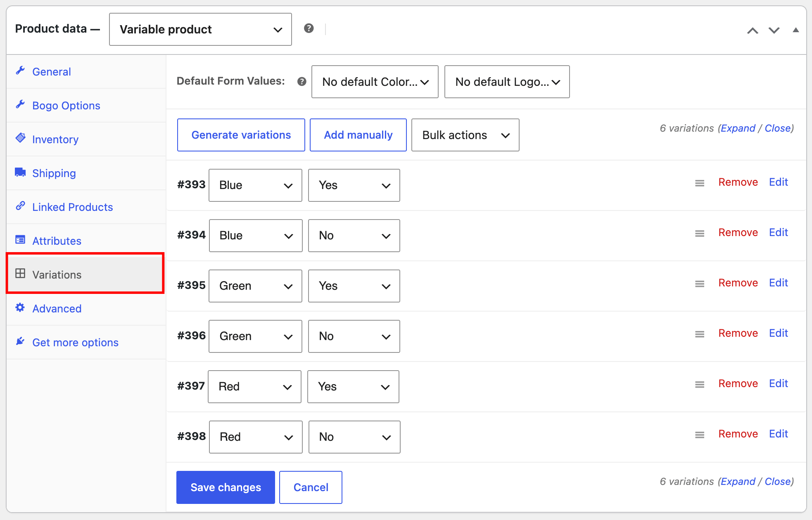Image resolution: width=812 pixels, height=520 pixels.
Task: Click the link icon next to Linked Products
Action: point(20,206)
